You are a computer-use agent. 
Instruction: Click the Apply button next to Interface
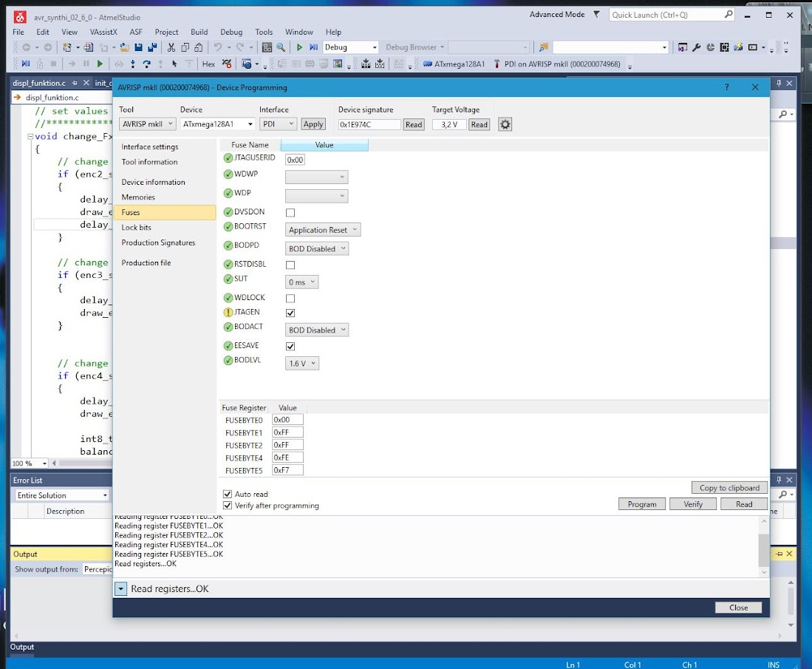313,124
